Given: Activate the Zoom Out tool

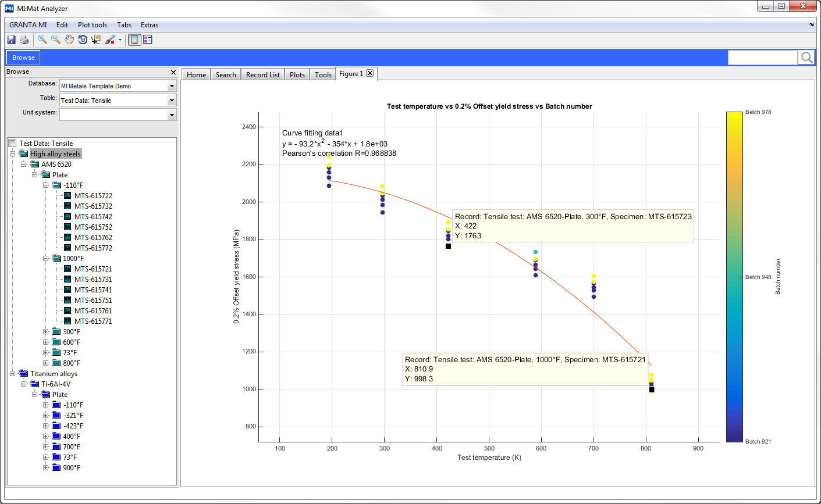Looking at the screenshot, I should coord(55,39).
